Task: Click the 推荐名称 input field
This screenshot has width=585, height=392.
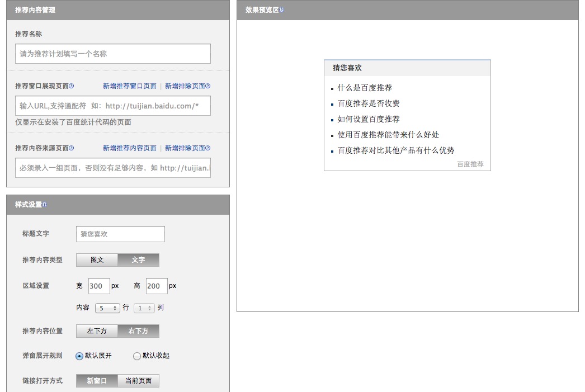Action: point(113,54)
